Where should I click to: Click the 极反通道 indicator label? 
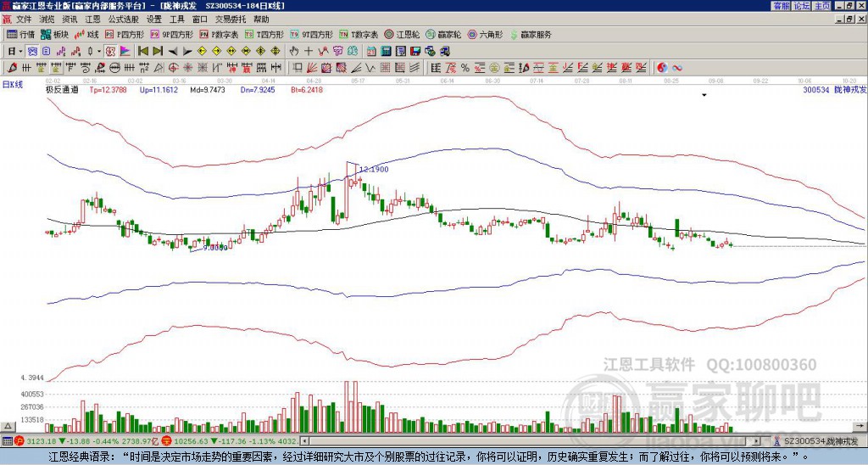[x=62, y=89]
